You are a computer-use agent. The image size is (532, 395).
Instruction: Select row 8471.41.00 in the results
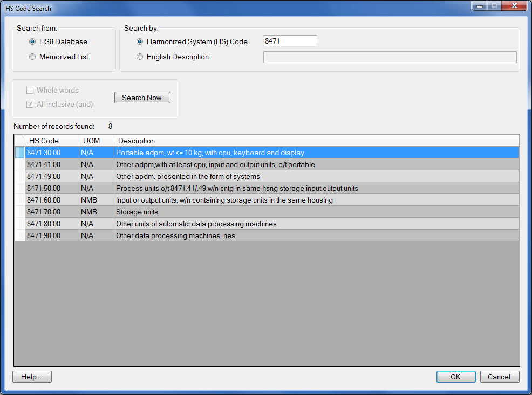pyautogui.click(x=215, y=165)
